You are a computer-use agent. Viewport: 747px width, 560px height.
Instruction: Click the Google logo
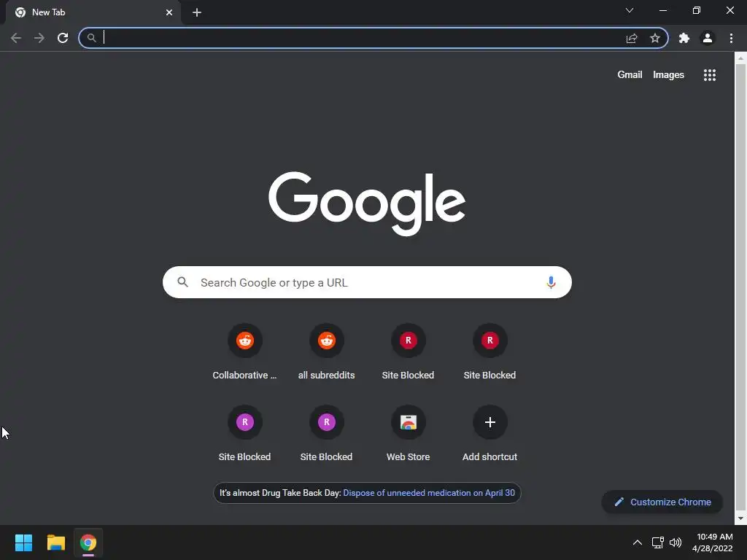367,204
